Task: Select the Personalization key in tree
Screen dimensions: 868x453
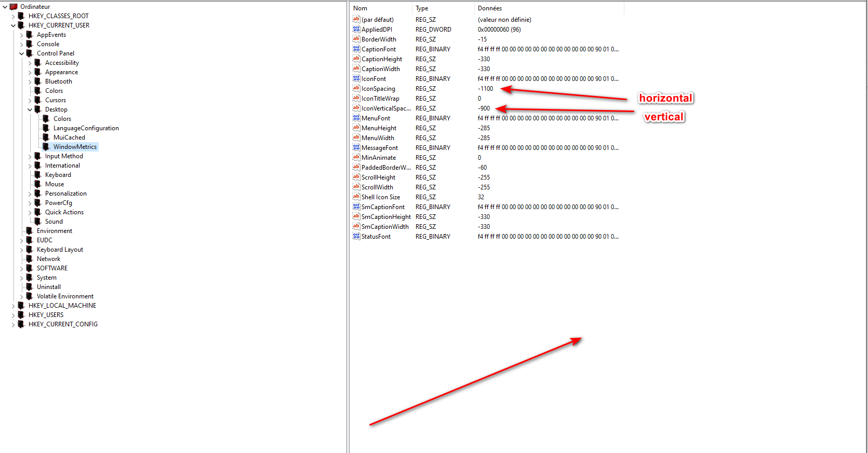Action: pyautogui.click(x=65, y=194)
